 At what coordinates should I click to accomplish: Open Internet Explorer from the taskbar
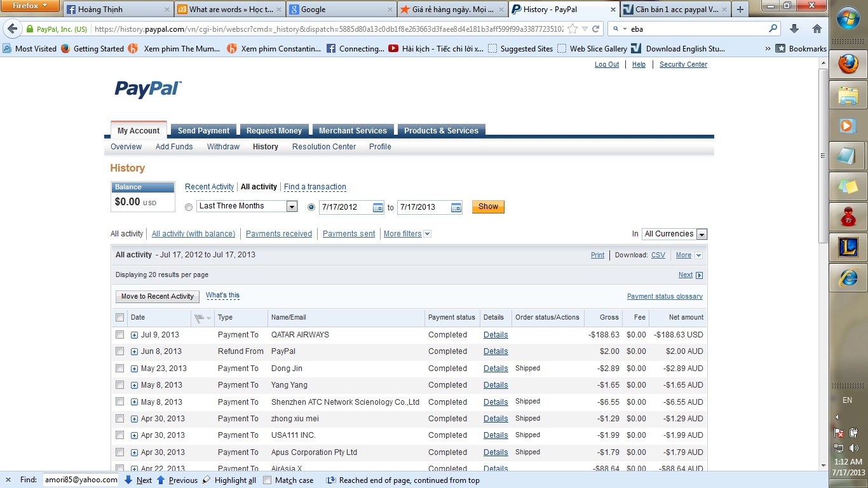(x=848, y=278)
